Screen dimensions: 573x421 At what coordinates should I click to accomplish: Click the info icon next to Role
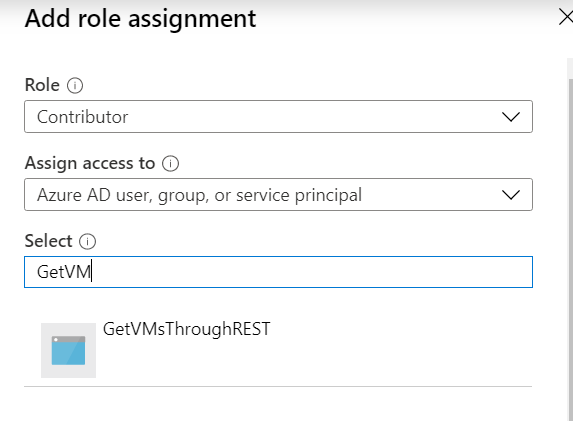75,86
